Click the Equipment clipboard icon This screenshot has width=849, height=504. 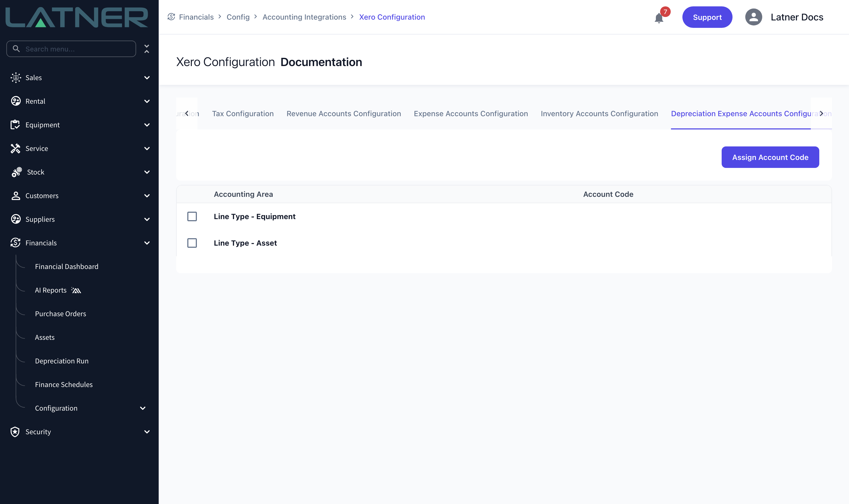[x=15, y=125]
